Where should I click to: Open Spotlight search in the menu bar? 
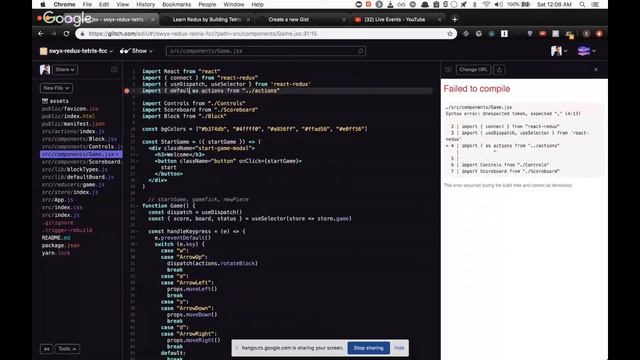[x=582, y=4]
